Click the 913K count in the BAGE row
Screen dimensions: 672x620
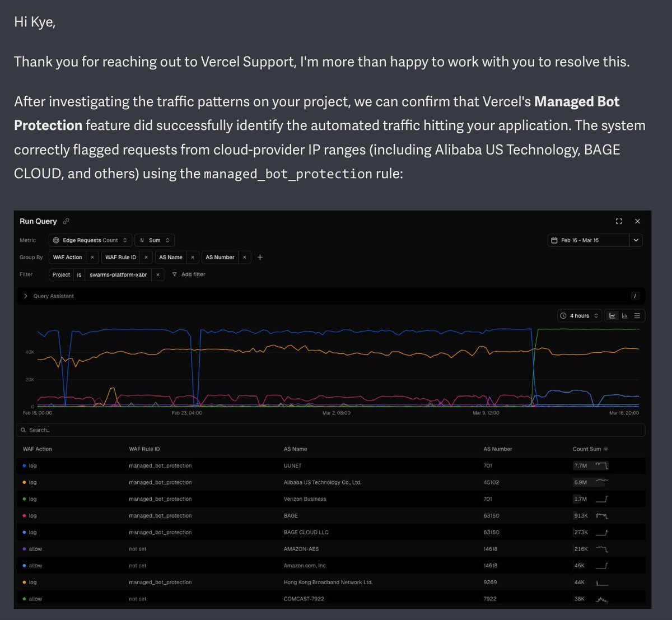581,516
